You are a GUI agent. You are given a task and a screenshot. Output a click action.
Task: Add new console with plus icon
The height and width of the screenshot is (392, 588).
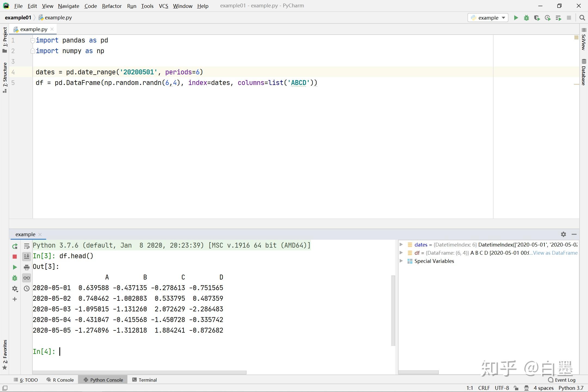15,299
